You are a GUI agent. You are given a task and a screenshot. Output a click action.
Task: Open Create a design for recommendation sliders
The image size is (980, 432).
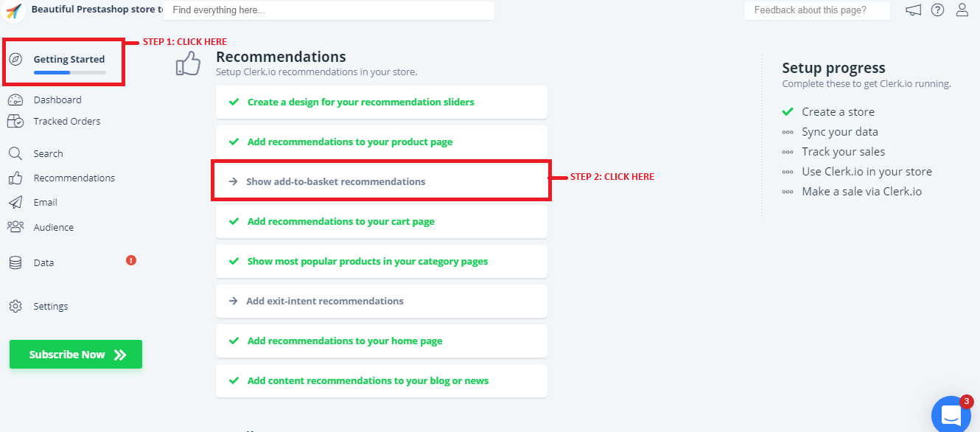click(x=360, y=102)
